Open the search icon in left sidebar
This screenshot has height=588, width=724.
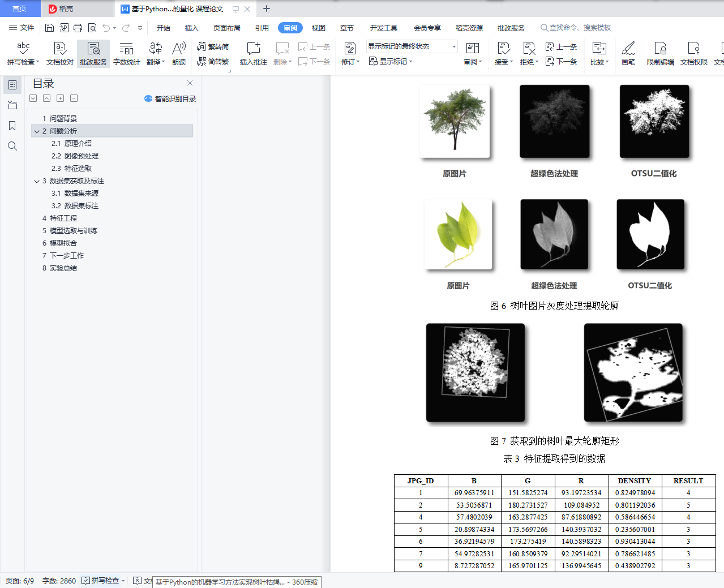point(12,146)
